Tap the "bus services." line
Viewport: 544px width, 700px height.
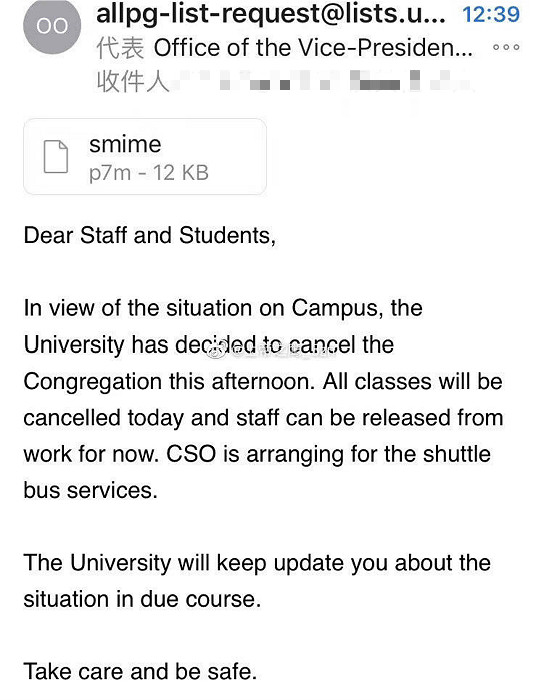point(91,491)
